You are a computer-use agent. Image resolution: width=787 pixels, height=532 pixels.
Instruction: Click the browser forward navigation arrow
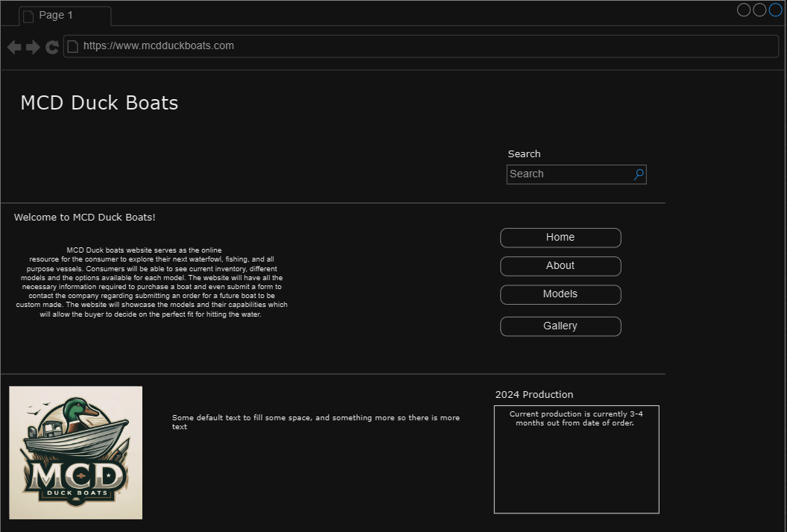(x=33, y=46)
